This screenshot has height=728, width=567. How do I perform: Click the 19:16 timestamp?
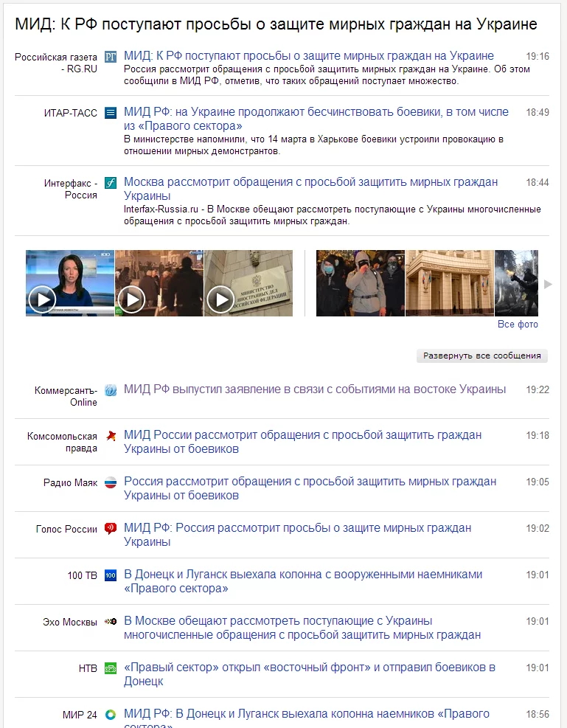pyautogui.click(x=538, y=57)
